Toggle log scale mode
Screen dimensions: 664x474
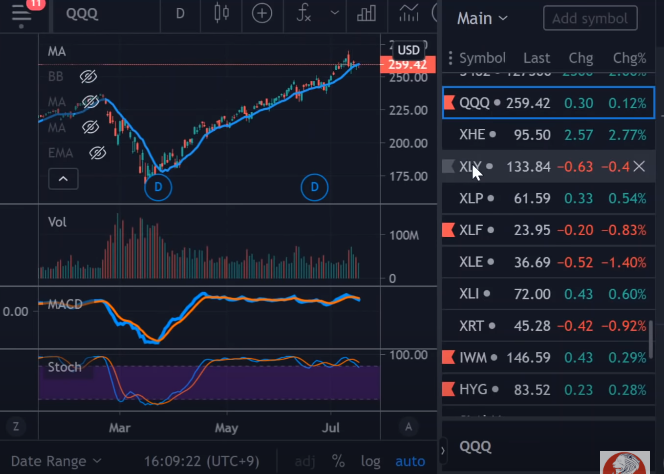371,461
